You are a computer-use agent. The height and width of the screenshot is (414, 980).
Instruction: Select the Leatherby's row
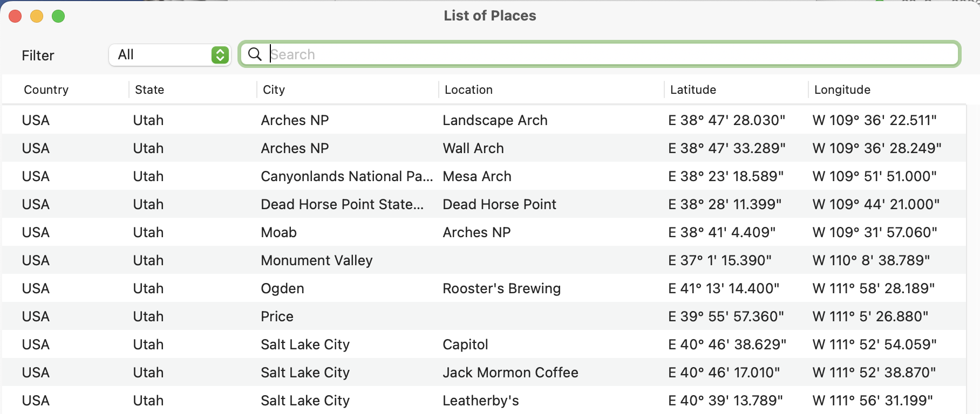(484, 400)
